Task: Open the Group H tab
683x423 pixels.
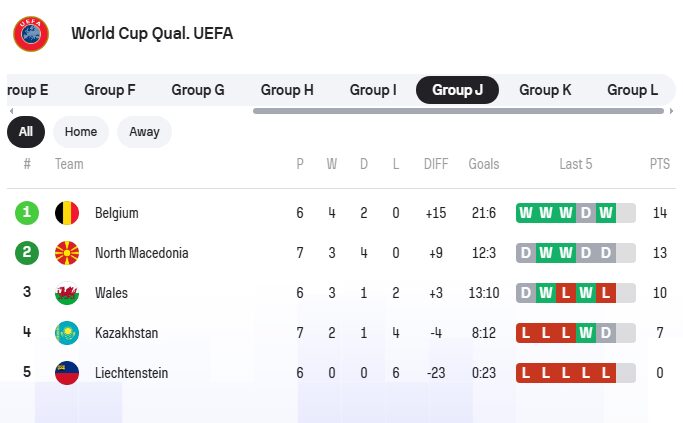Action: (x=287, y=90)
